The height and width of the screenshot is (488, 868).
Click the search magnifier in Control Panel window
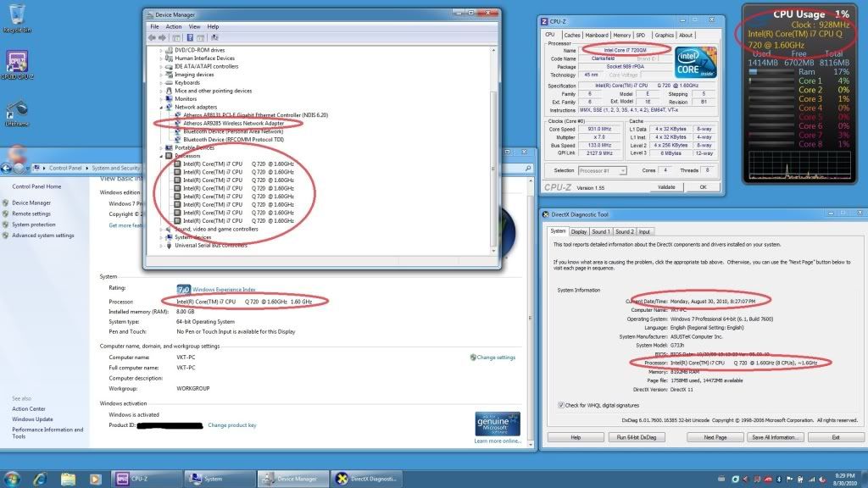coord(528,169)
